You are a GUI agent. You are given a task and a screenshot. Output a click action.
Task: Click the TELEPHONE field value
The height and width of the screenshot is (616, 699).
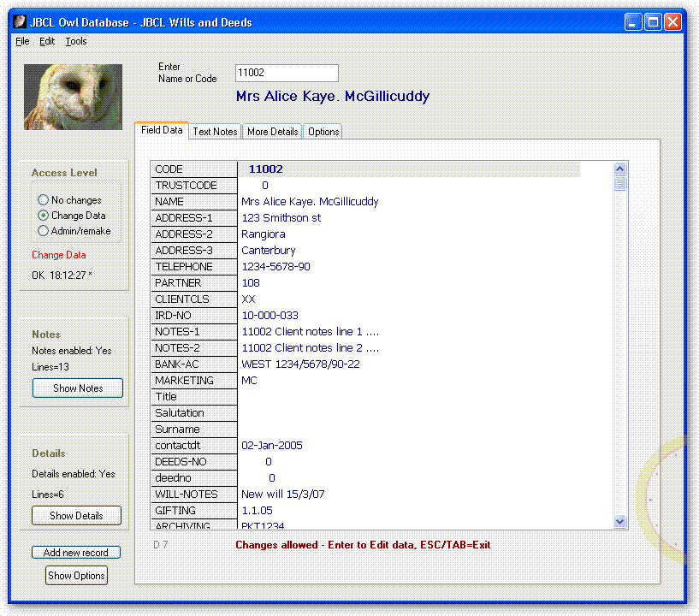(275, 267)
